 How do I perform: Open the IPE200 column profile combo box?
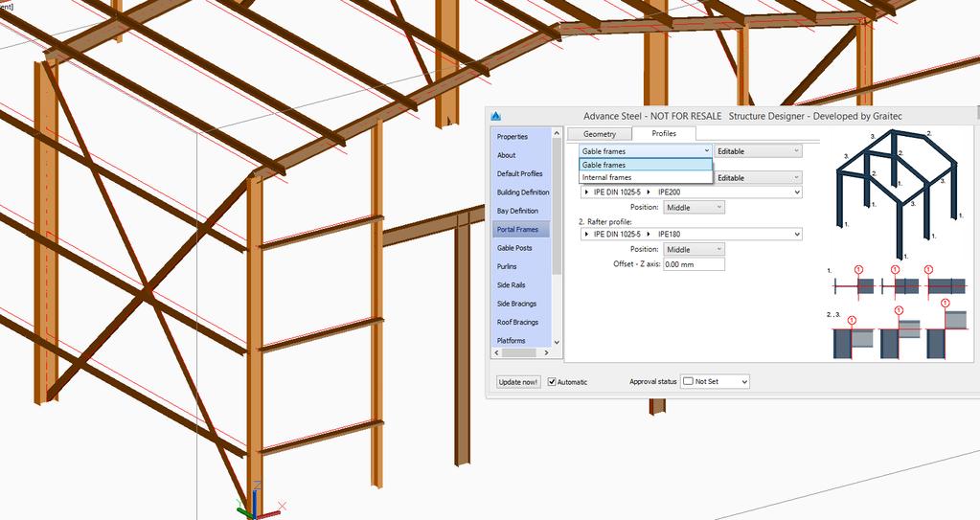[692, 192]
